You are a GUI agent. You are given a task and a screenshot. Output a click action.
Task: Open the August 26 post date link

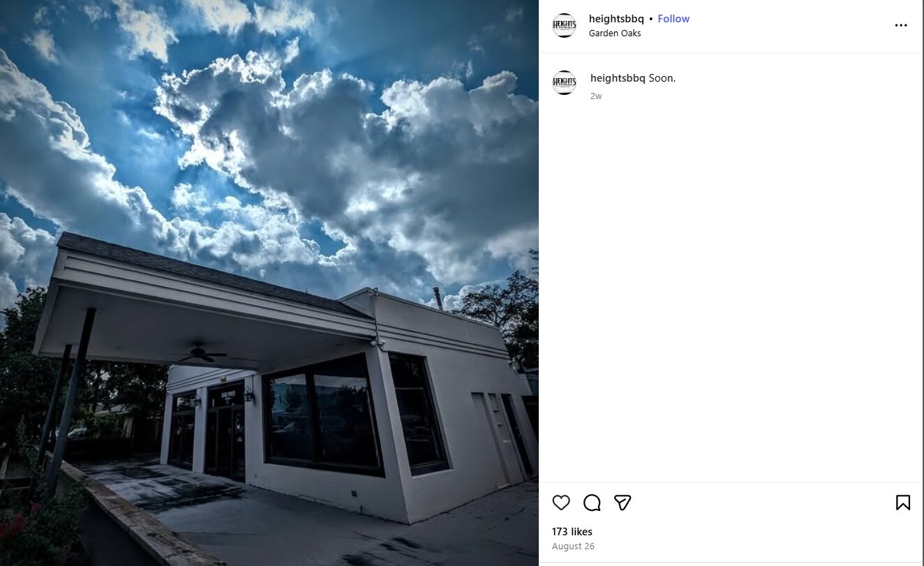pos(573,546)
